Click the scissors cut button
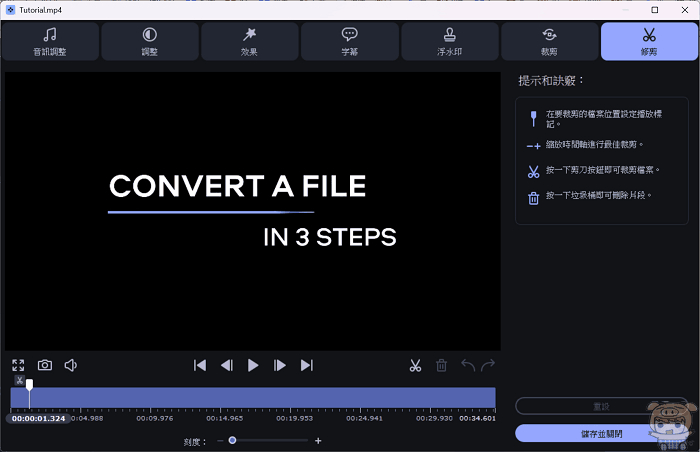Screen dimensions: 700x452 (415, 366)
